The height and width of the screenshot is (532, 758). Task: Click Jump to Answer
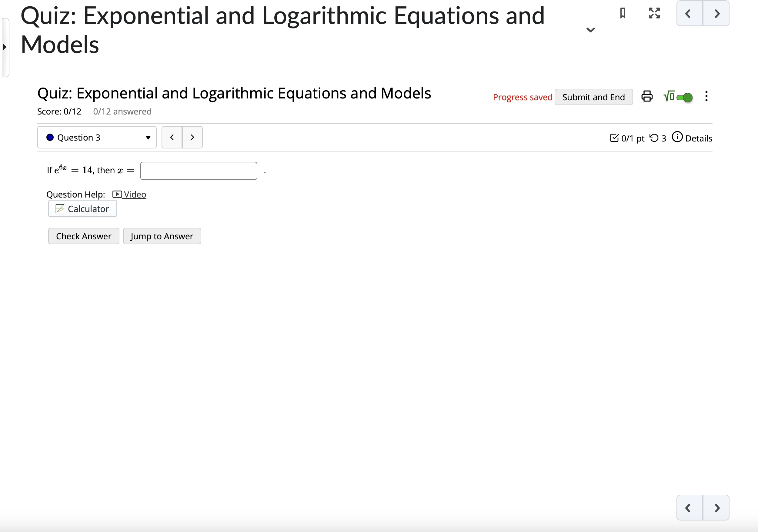[x=162, y=236]
